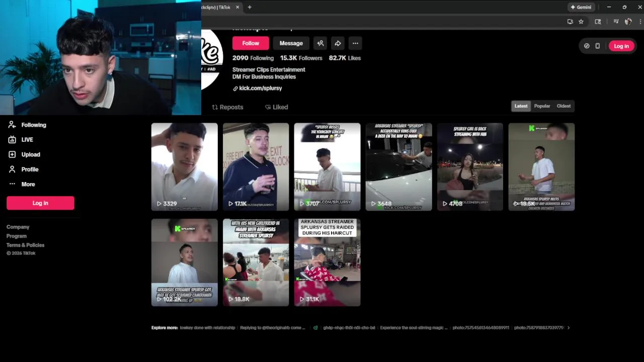Image resolution: width=644 pixels, height=362 pixels.
Task: Open the video with 18.5K views
Action: [541, 167]
